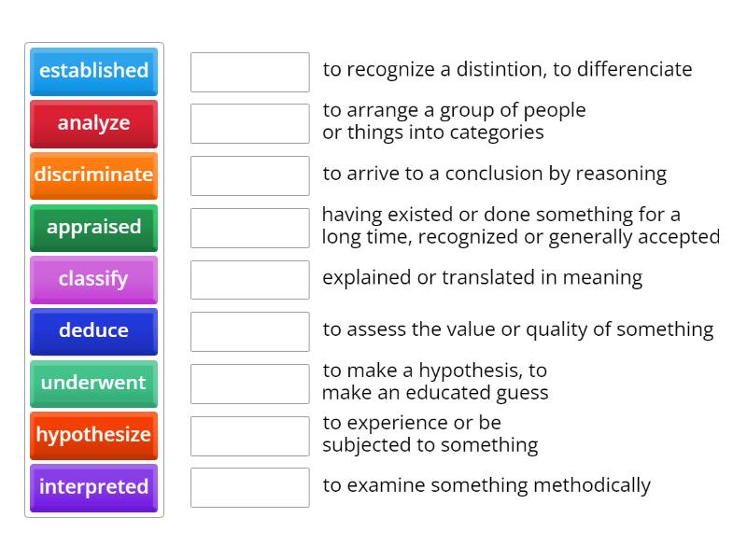Pick the orange 'discriminate' tile
Screen dimensions: 747x560
pos(93,175)
